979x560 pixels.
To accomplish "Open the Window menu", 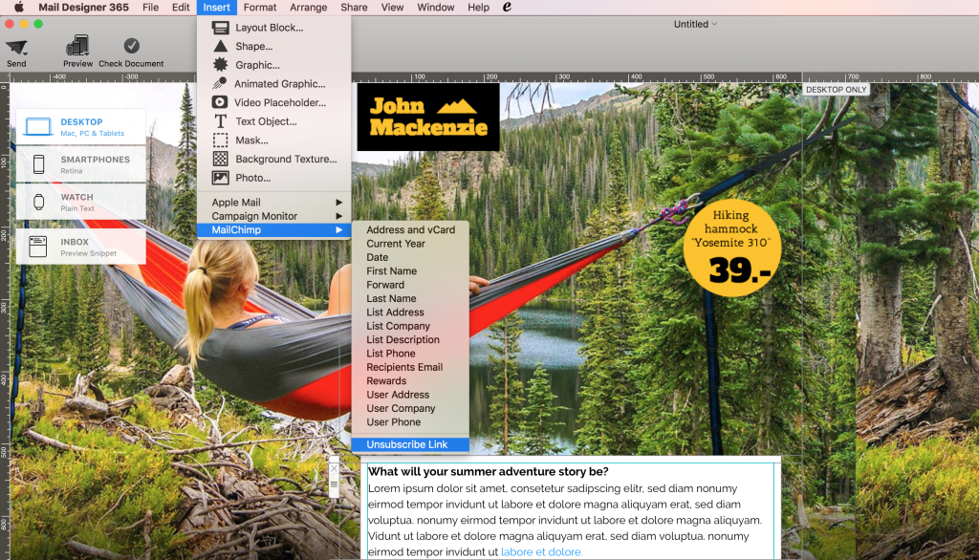I will (436, 8).
